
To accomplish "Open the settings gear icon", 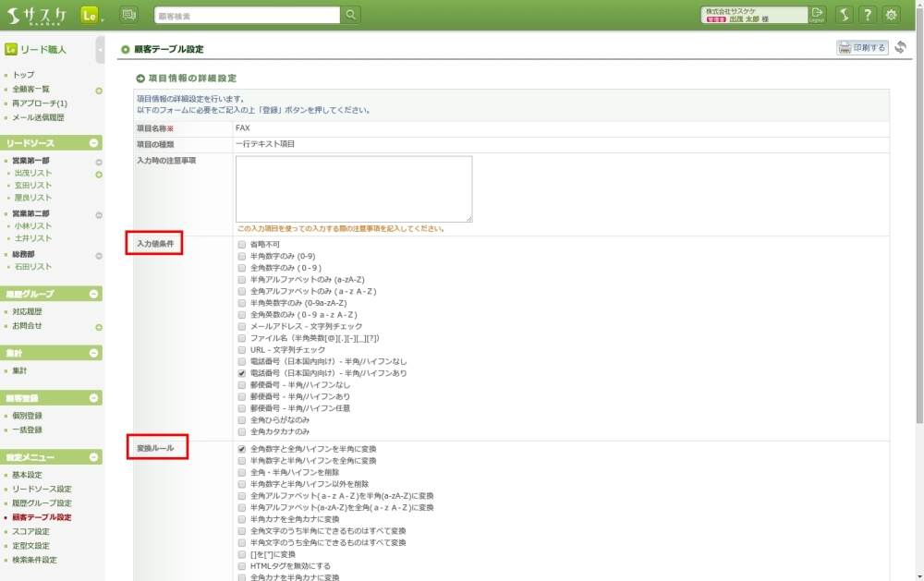I will [892, 15].
